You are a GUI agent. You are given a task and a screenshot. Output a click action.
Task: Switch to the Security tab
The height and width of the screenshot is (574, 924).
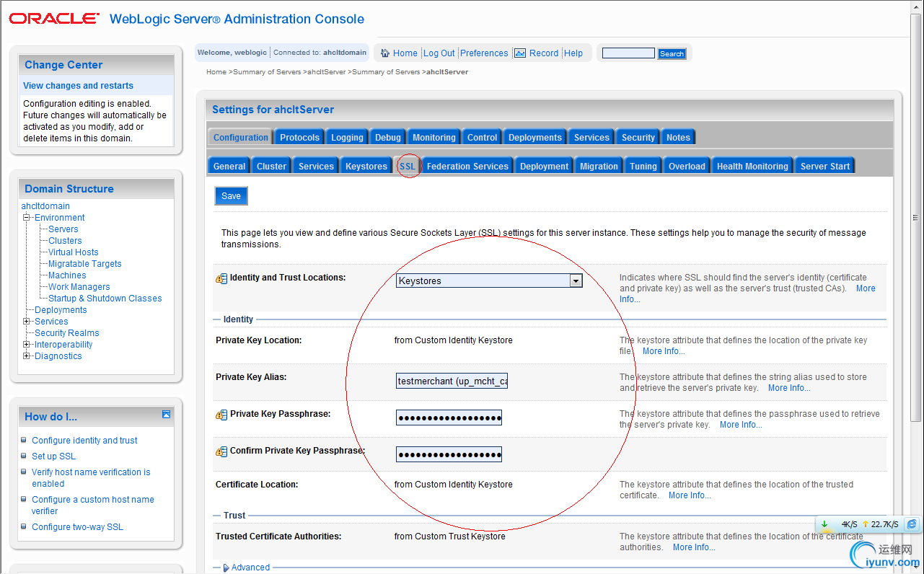[x=638, y=138]
